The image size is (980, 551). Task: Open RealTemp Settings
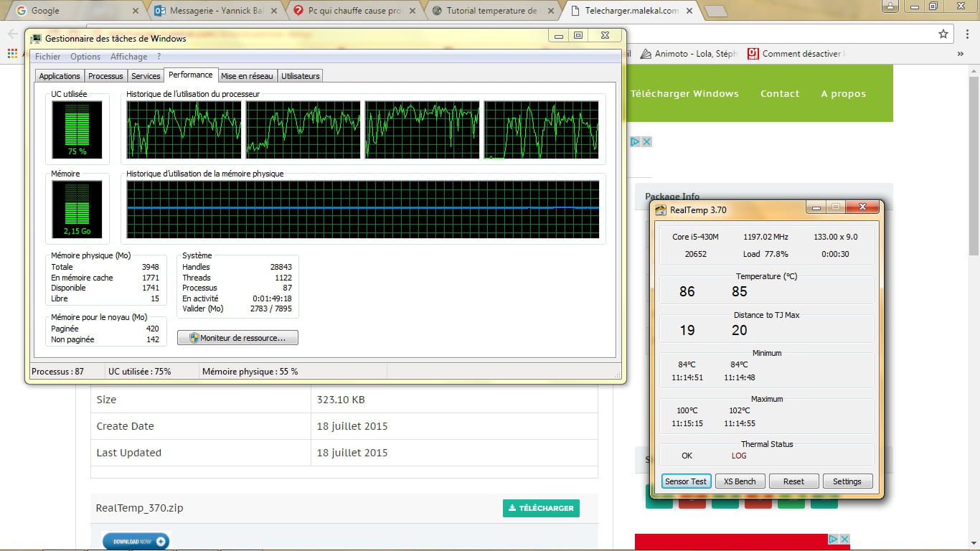[x=847, y=481]
